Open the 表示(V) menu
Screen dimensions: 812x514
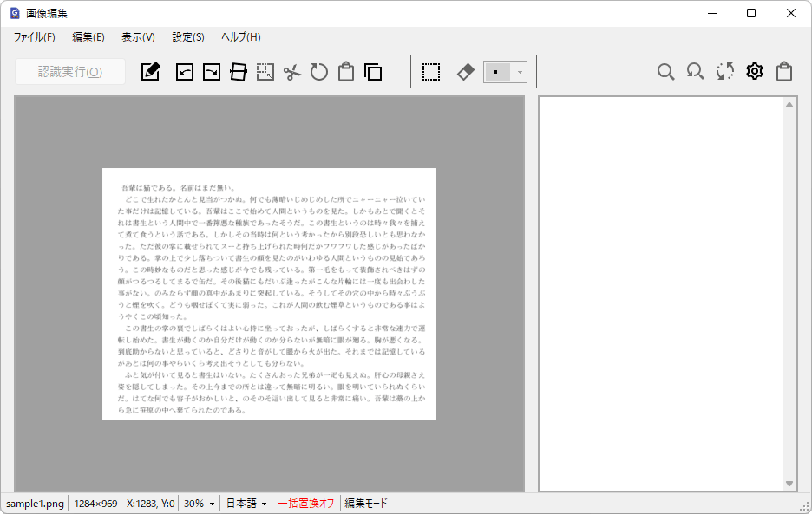(138, 37)
